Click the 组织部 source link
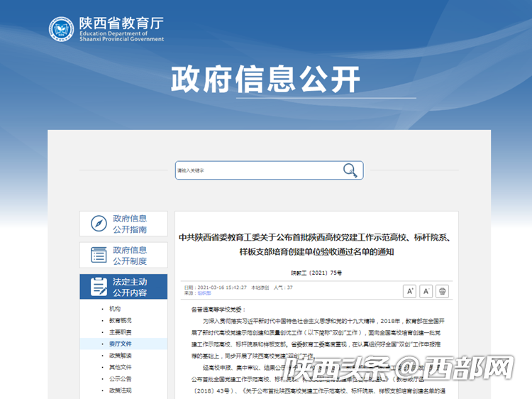 pos(204,293)
